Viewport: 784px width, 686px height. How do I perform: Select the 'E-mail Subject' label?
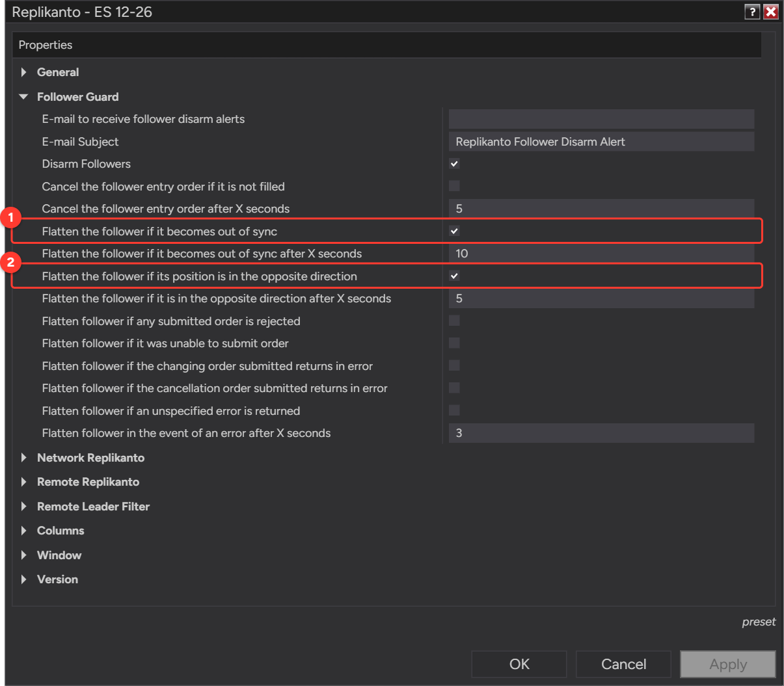[80, 142]
